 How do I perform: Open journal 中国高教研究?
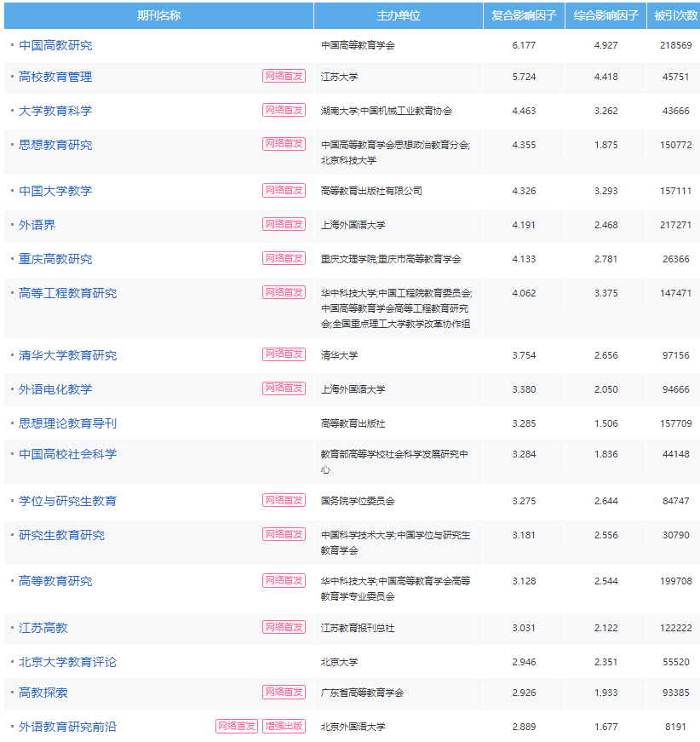[x=55, y=45]
